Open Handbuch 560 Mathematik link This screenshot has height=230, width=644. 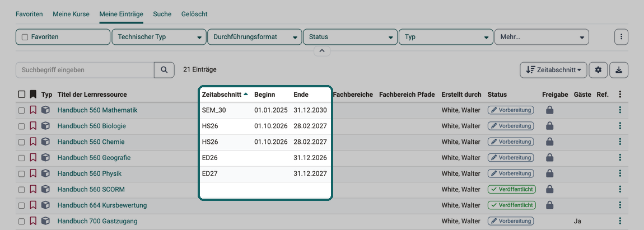coord(97,110)
